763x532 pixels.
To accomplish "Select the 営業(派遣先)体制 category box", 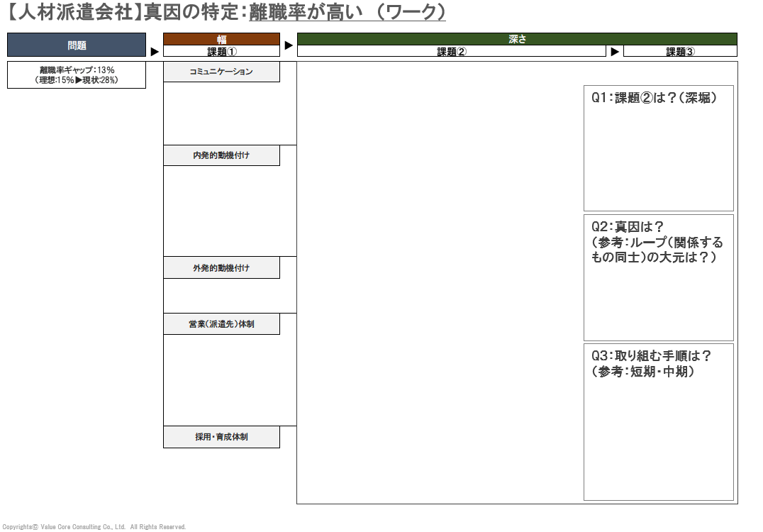I will 221,324.
